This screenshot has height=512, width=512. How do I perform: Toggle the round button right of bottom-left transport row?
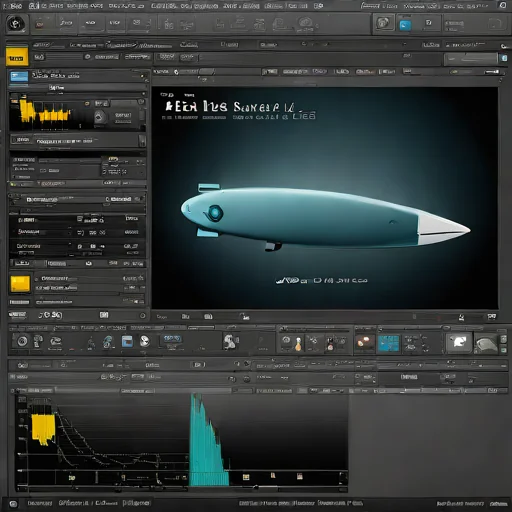point(143,315)
